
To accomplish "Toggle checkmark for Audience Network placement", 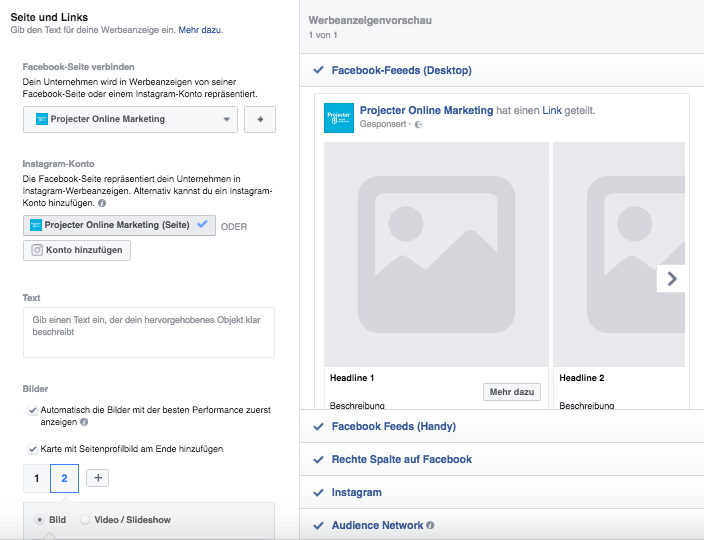I will [x=318, y=526].
